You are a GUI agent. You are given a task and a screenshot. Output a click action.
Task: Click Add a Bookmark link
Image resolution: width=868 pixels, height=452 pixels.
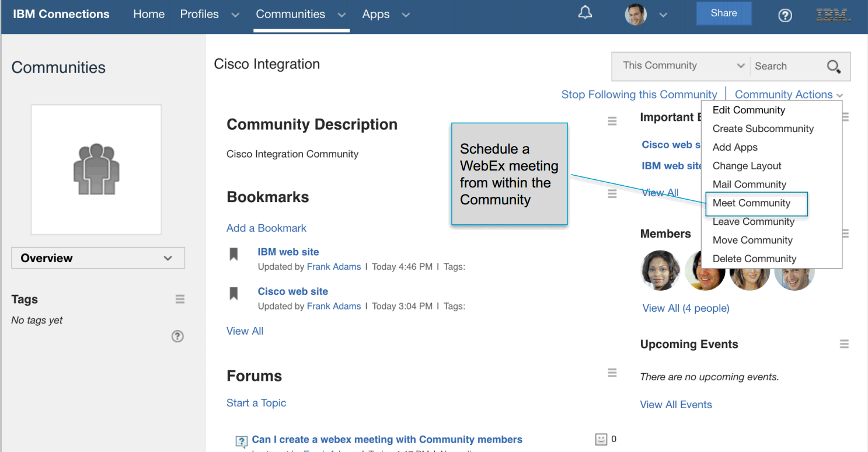coord(266,228)
